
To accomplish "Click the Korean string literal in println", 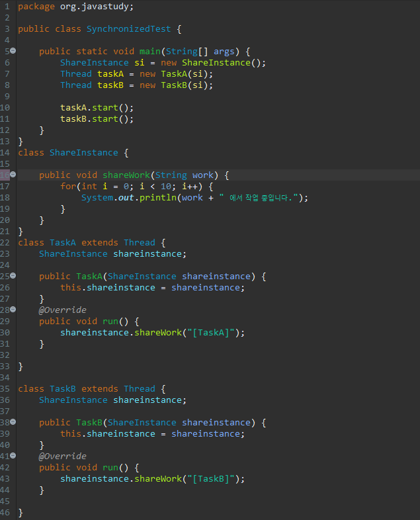I will point(259,198).
